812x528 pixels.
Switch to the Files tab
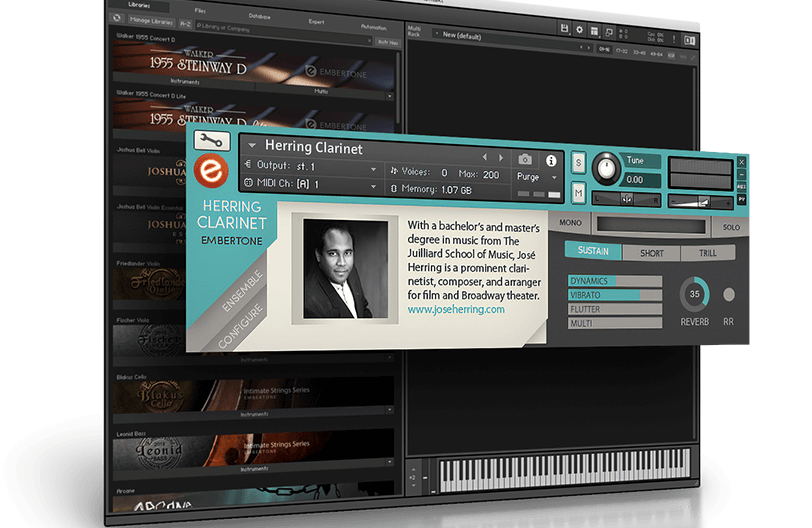point(200,10)
